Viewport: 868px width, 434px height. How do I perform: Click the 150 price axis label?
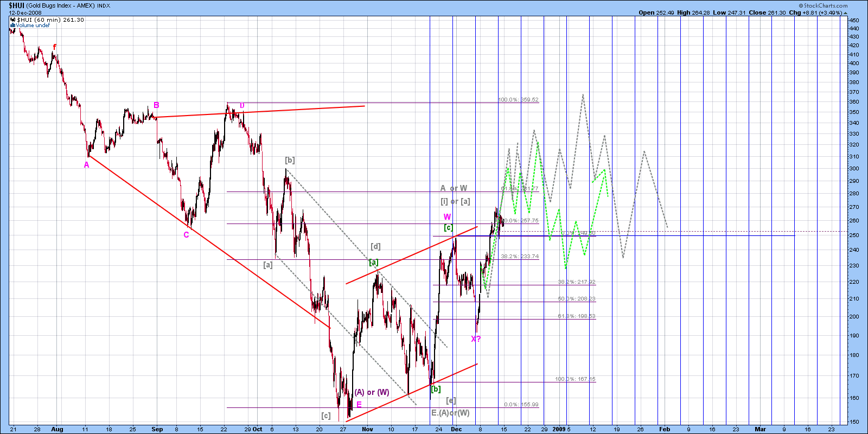point(854,422)
